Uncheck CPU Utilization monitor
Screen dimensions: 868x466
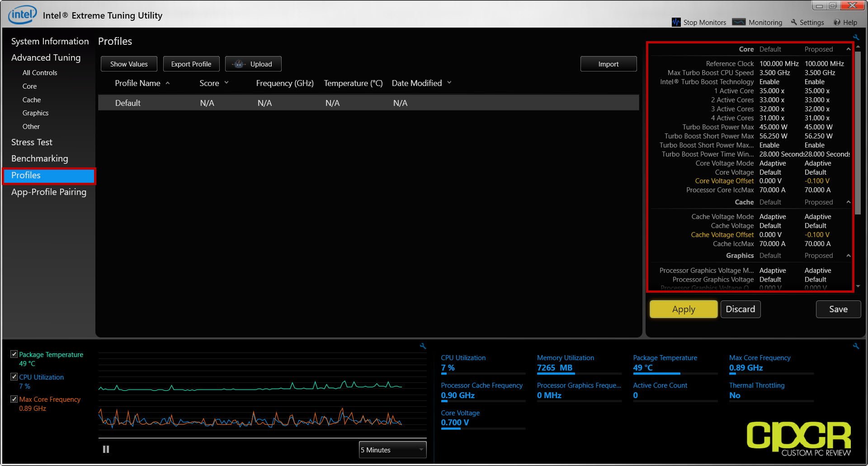click(x=14, y=376)
